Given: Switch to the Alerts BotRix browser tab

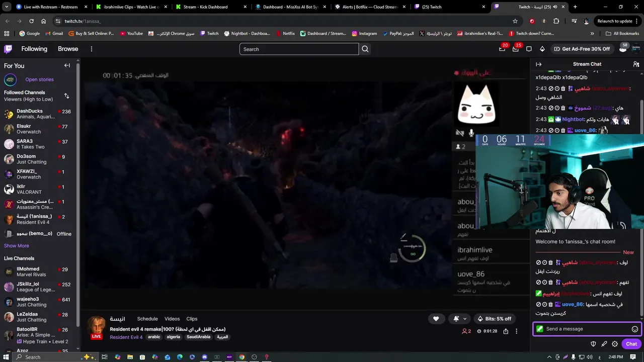Looking at the screenshot, I should tap(370, 7).
